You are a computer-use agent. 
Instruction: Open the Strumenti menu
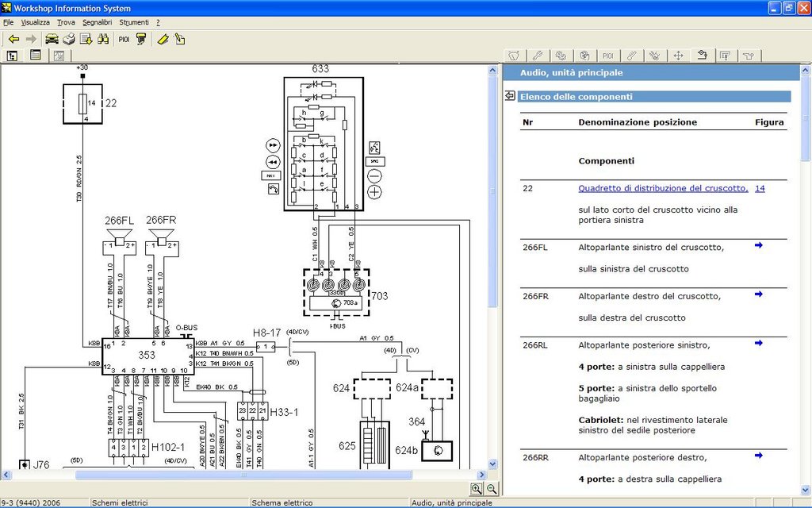pos(133,22)
